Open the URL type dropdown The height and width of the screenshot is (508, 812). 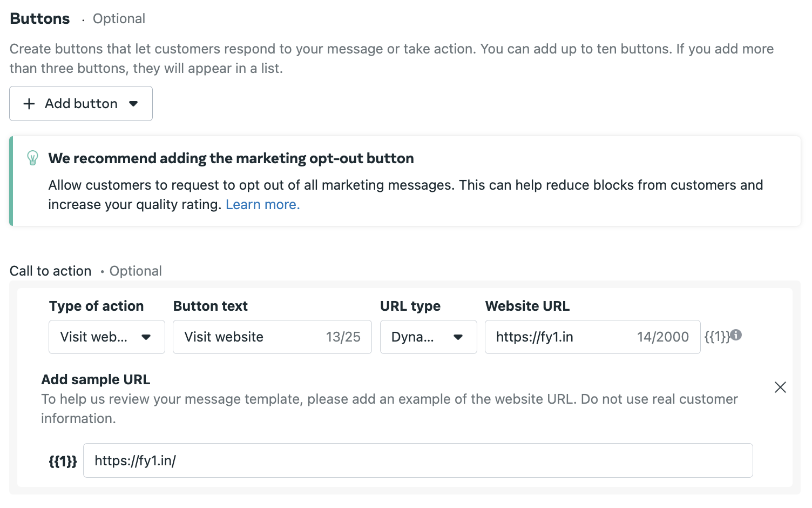coord(428,337)
